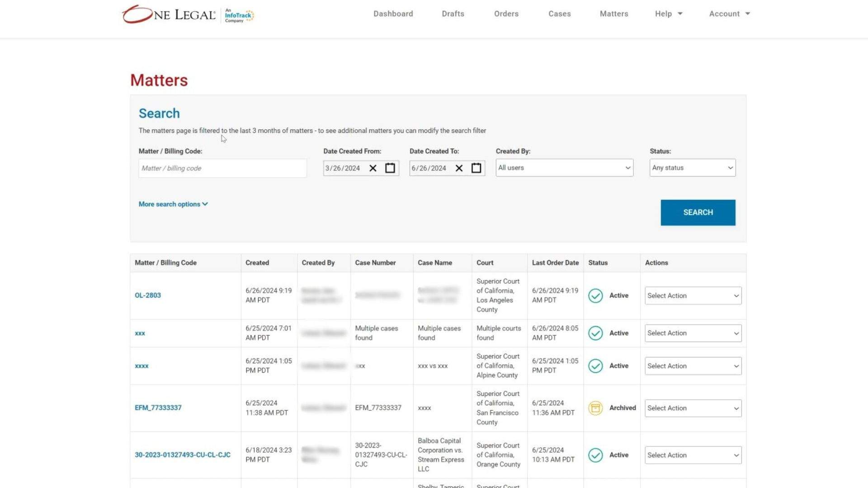868x488 pixels.
Task: Open Select Action for 30-2023-01327493-CU-CL-CJC
Action: (x=693, y=455)
